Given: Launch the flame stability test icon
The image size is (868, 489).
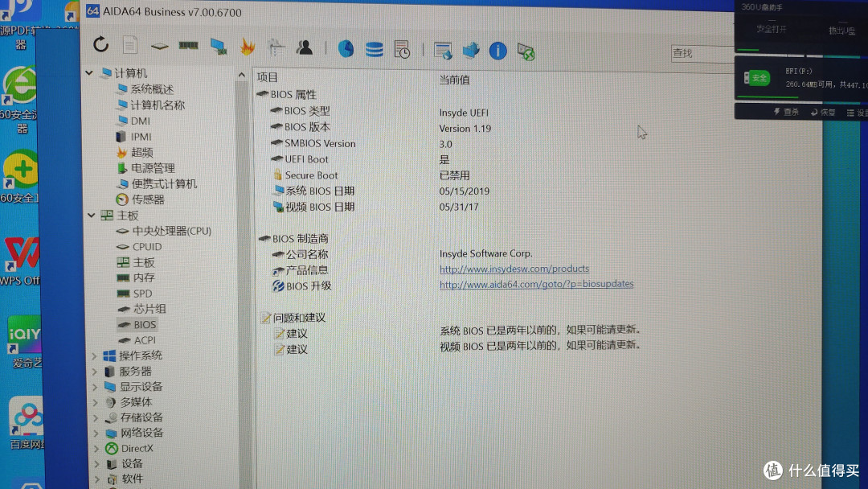Looking at the screenshot, I should click(x=247, y=47).
